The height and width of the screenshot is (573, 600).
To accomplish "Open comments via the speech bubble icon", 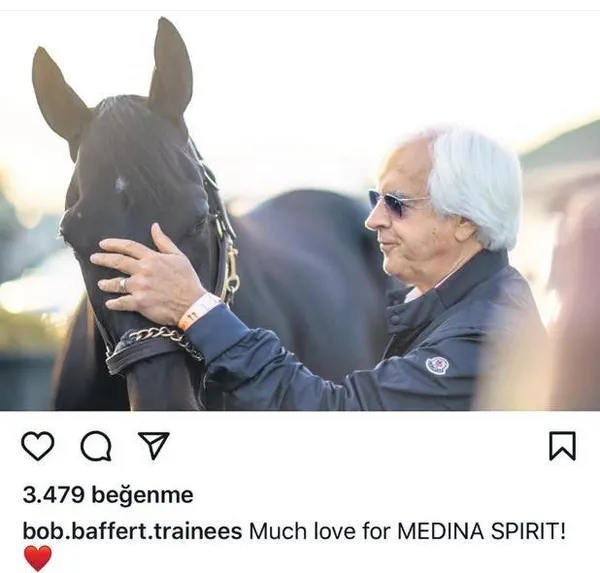I will pos(96,446).
